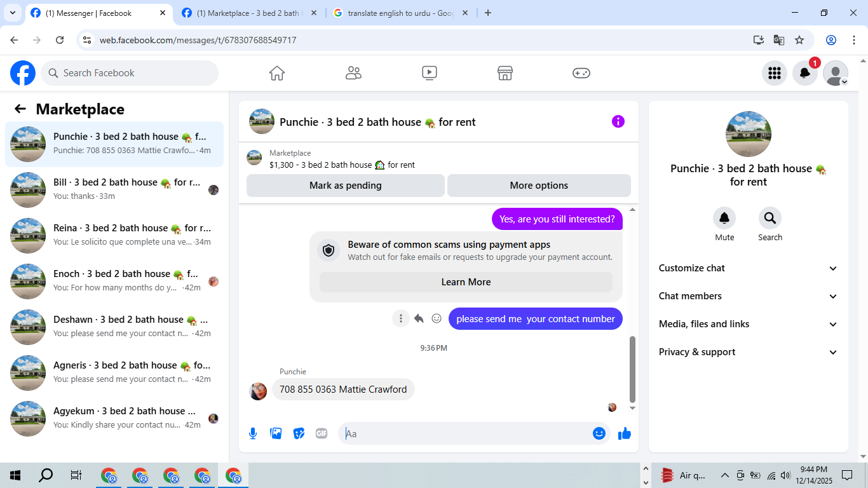This screenshot has width=868, height=488.
Task: Click the address bar URL
Action: [x=198, y=40]
